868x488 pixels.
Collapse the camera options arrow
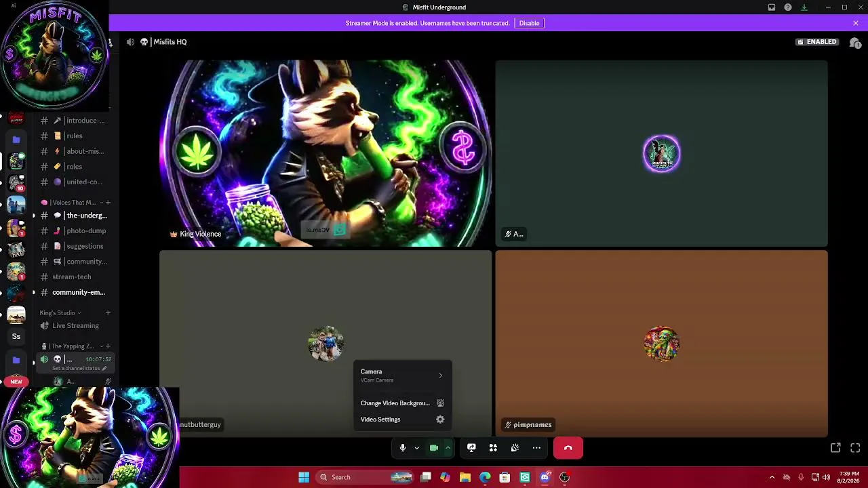click(x=448, y=448)
